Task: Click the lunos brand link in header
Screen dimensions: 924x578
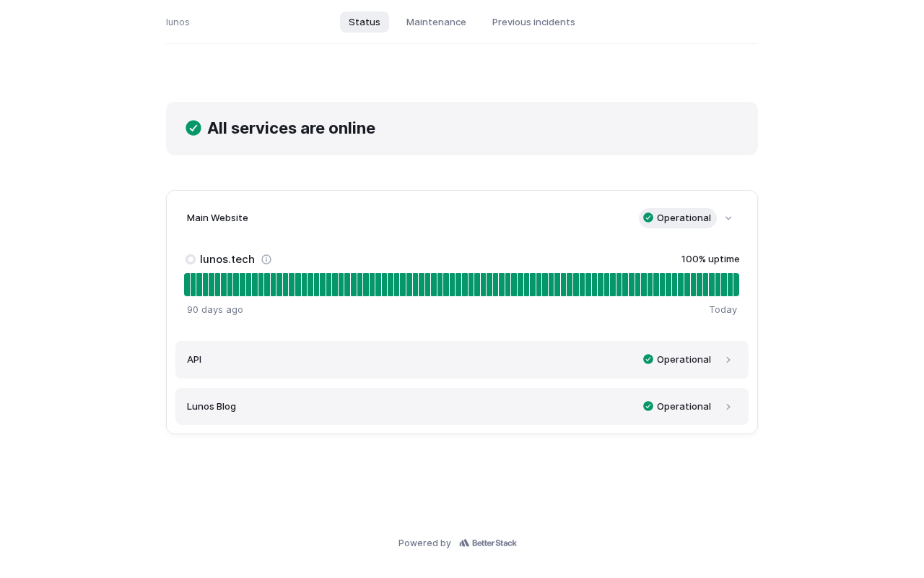Action: coord(178,22)
